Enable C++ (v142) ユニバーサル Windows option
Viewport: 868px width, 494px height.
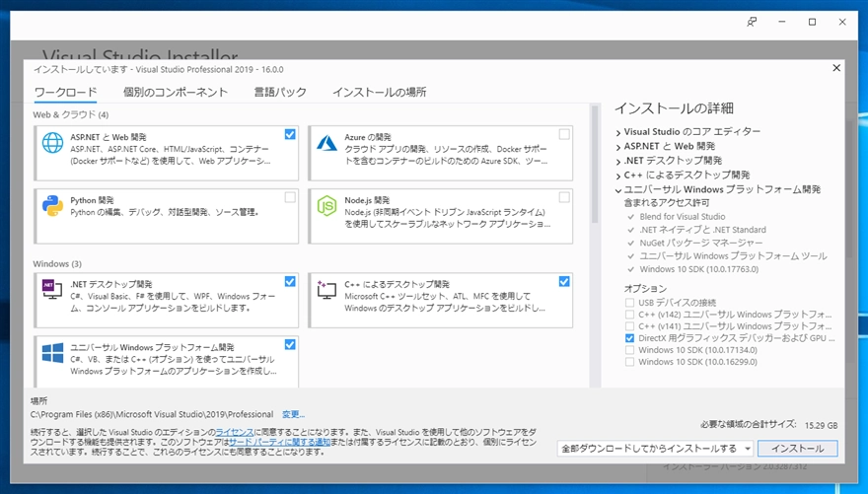(x=629, y=315)
